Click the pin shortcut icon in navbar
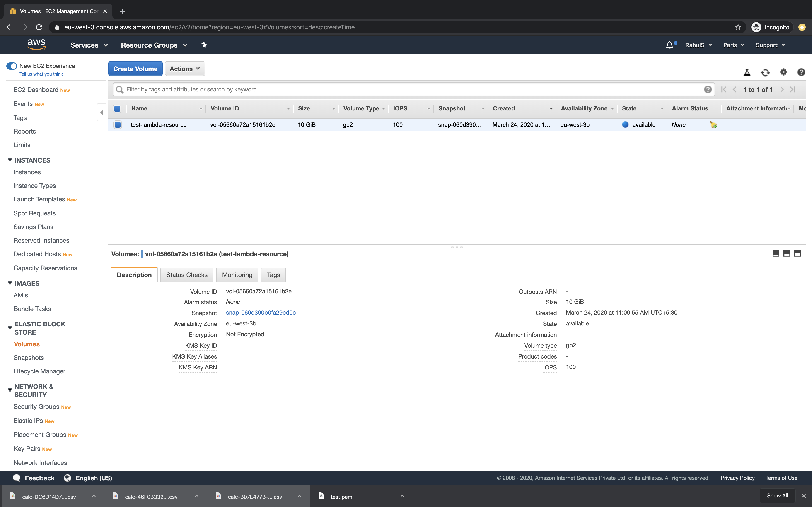Screen dimensions: 812x507 click(204, 45)
